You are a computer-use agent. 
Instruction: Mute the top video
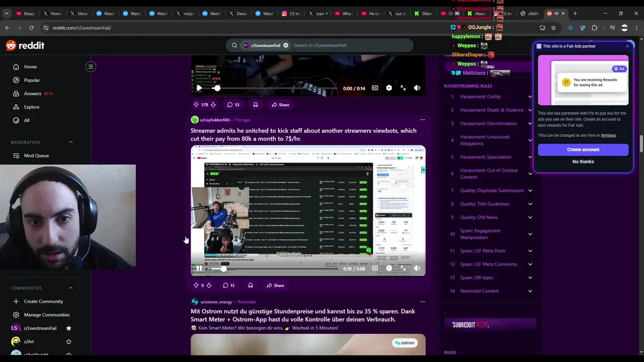[x=417, y=88]
